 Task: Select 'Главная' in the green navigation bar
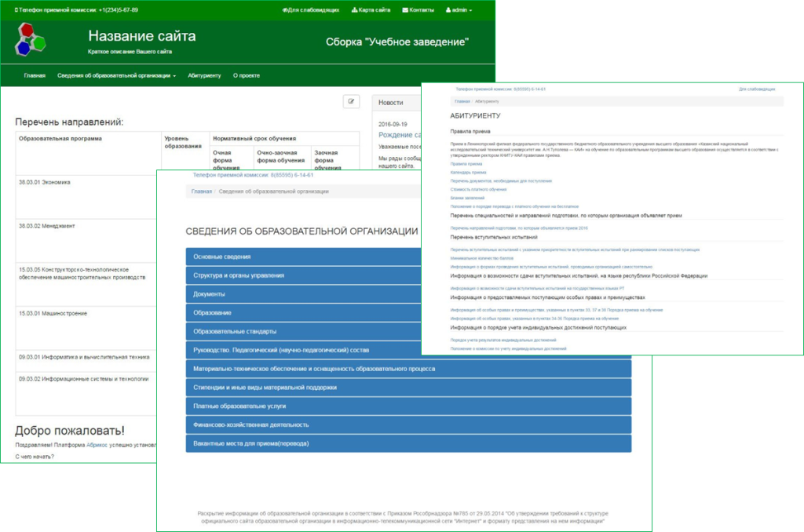(x=35, y=75)
